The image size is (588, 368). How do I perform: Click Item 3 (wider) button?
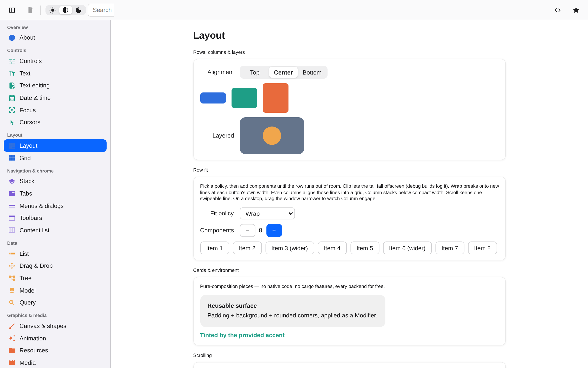coord(290,248)
